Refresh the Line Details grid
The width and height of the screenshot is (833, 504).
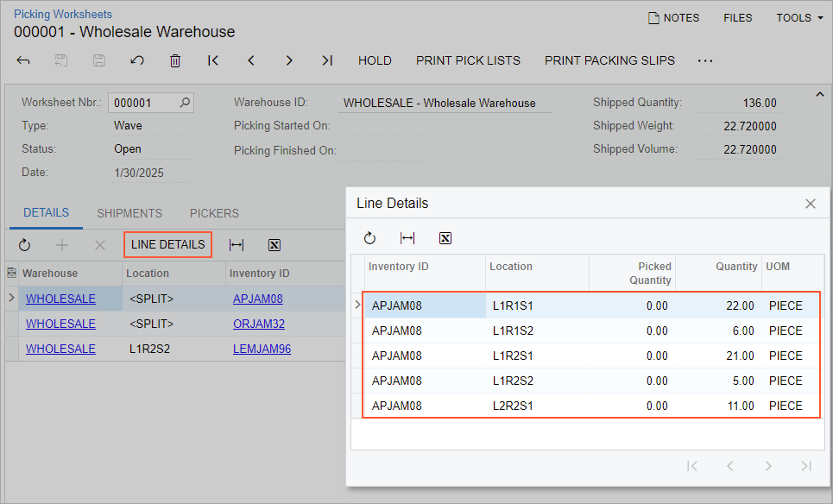coord(369,238)
